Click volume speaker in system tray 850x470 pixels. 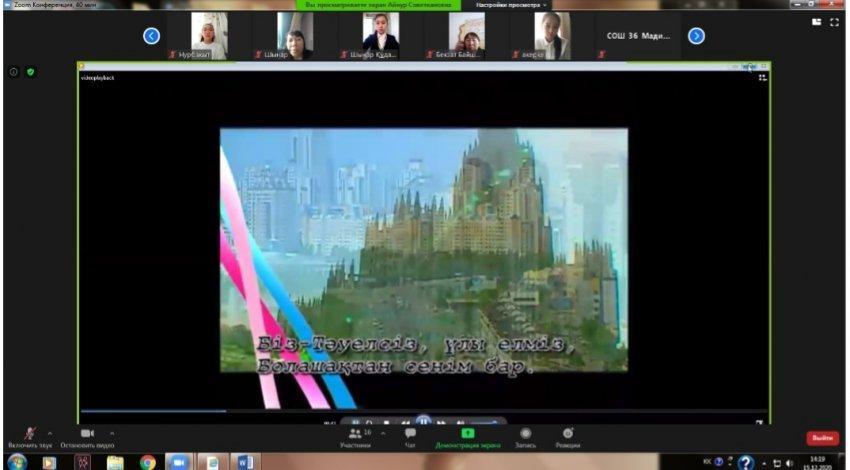(789, 463)
